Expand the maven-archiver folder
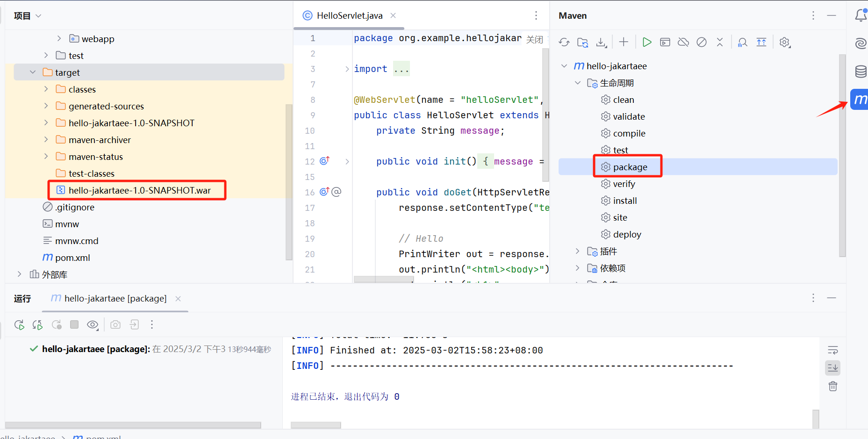The height and width of the screenshot is (439, 868). tap(46, 139)
